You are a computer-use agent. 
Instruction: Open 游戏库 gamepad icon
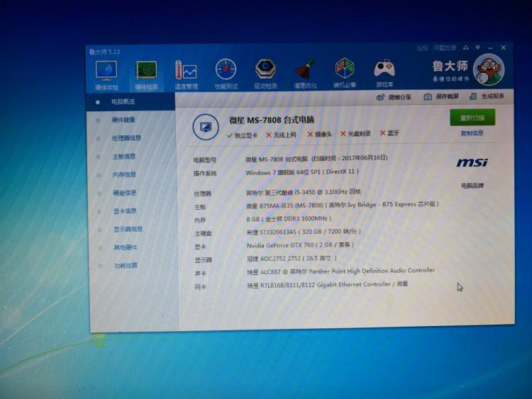coord(384,73)
